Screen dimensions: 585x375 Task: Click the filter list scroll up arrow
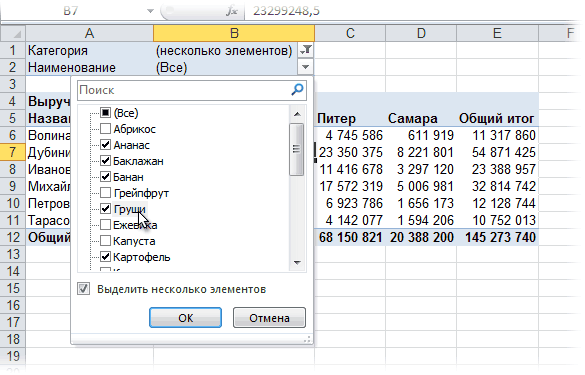pyautogui.click(x=297, y=114)
